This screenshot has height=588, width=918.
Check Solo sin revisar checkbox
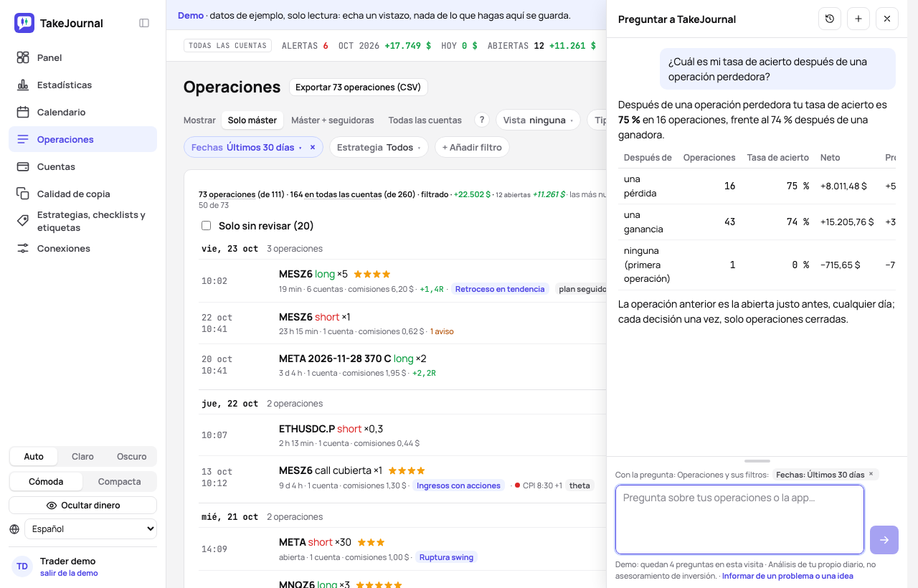point(207,226)
